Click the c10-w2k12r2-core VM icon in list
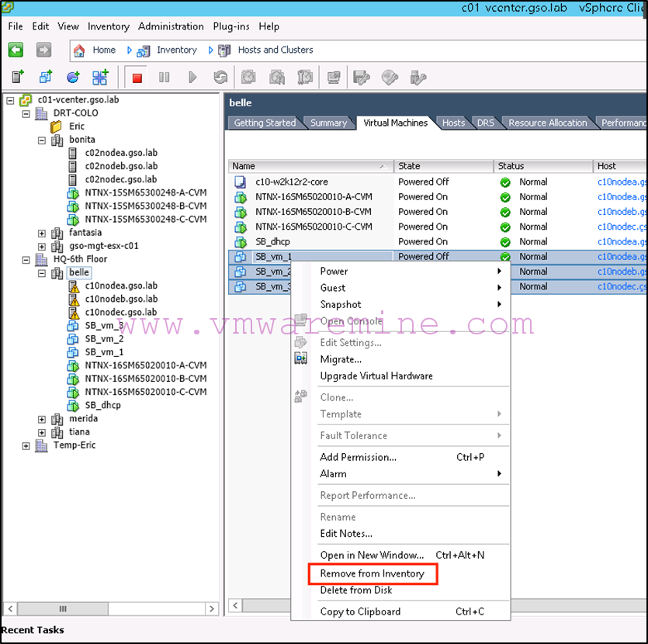This screenshot has width=648, height=644. coord(240,182)
